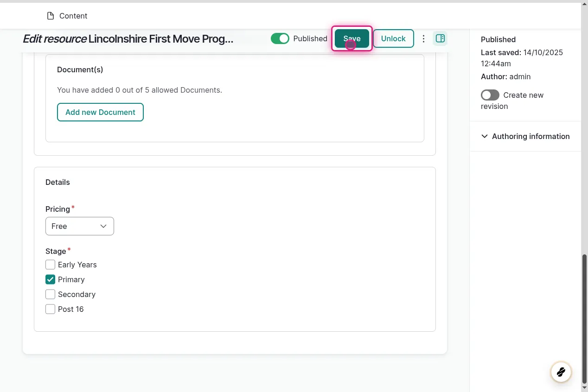Check the Early Years stage checkbox
The height and width of the screenshot is (392, 588).
click(50, 265)
